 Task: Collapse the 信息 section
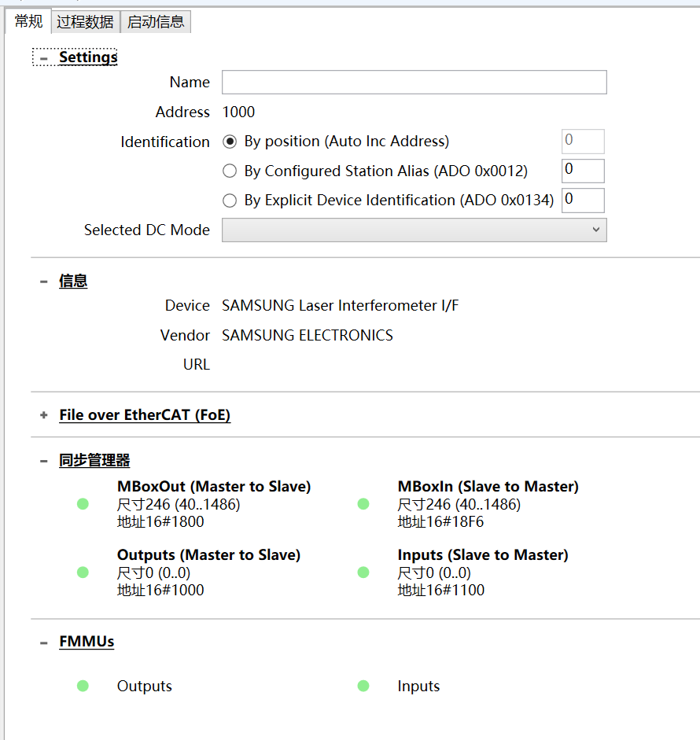tap(44, 282)
